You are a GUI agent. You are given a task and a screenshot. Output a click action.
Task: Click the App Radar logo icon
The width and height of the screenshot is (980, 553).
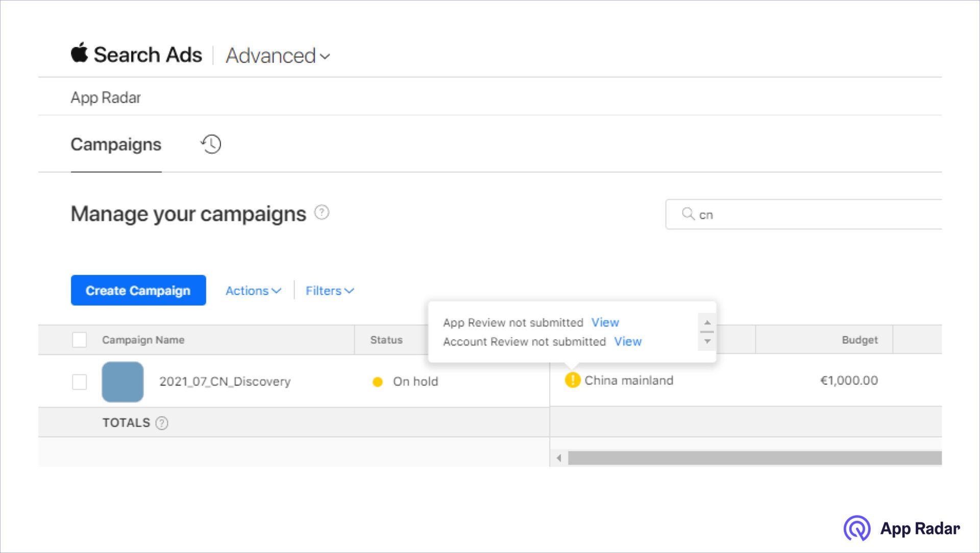pos(857,529)
